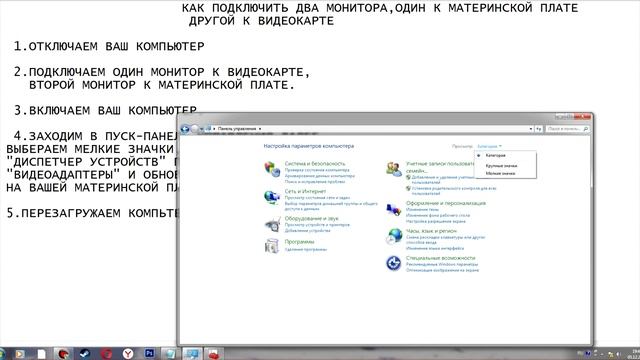
Task: Click the Forward arrow in Control Panel
Action: [x=195, y=129]
